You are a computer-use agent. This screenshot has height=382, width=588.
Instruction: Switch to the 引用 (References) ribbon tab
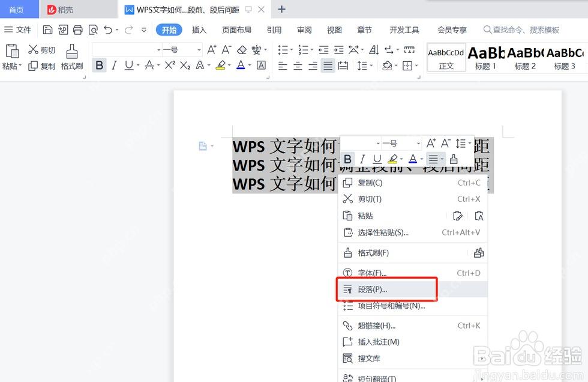point(274,29)
